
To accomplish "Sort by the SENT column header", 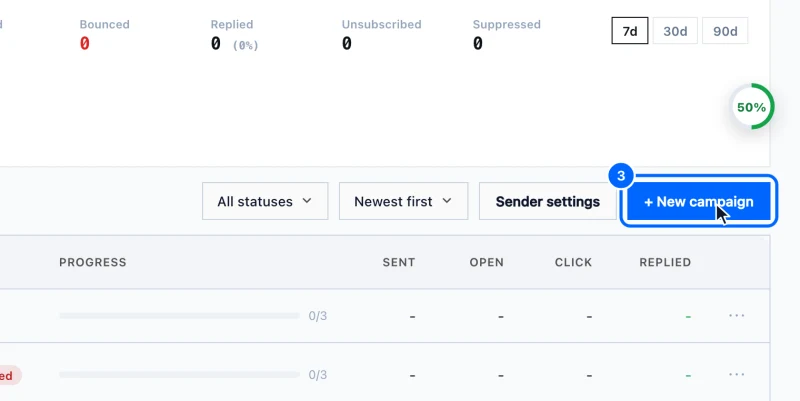I will pos(398,262).
